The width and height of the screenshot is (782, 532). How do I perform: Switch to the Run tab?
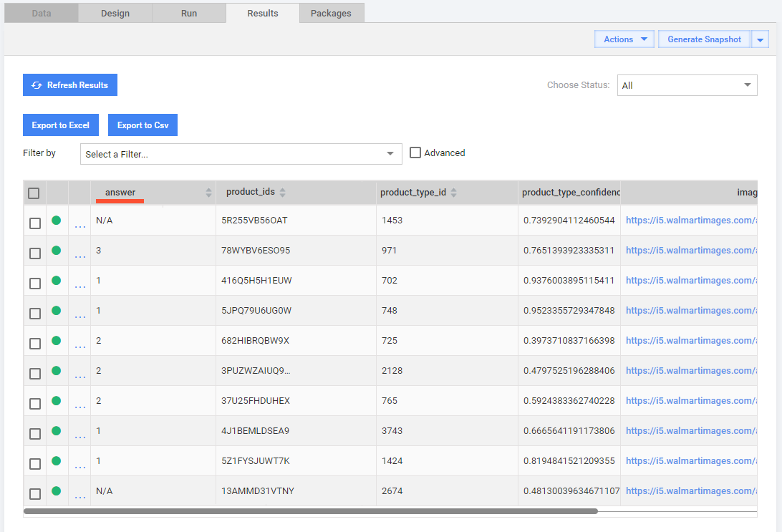tap(189, 14)
